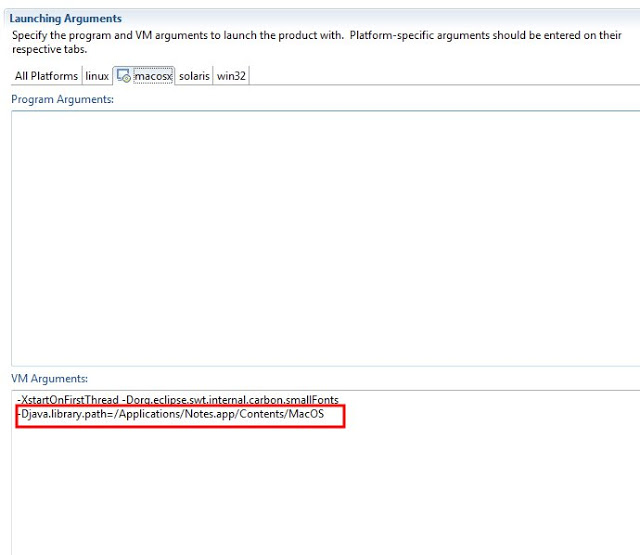This screenshot has width=640, height=555.
Task: Click the "respective tabs." description line
Action: click(48, 48)
